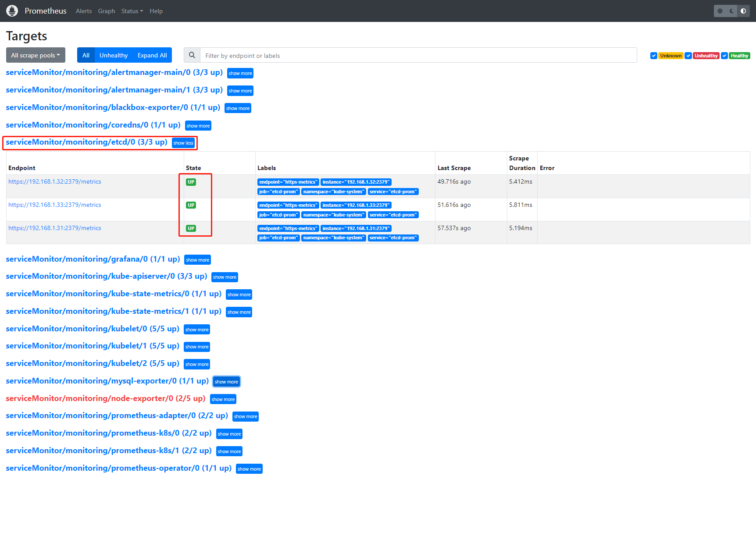The width and height of the screenshot is (756, 536).
Task: Click the UP badge for 192.168.1.32
Action: 191,182
